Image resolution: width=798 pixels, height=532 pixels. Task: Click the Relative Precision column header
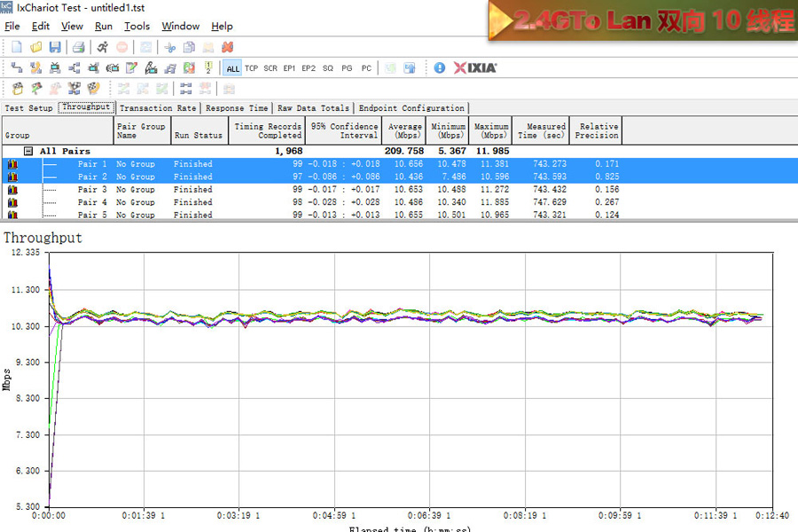tap(596, 130)
